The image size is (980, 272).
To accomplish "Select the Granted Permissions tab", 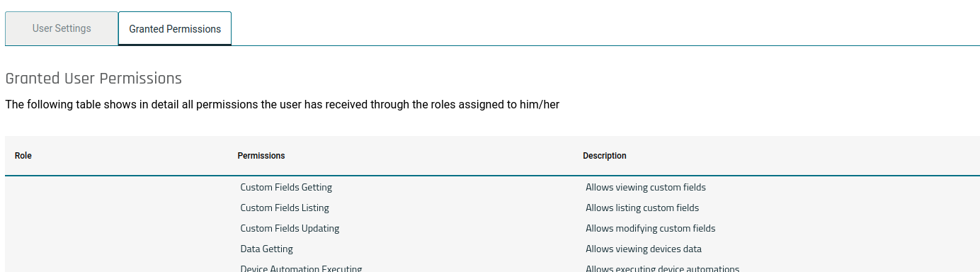I will [175, 29].
